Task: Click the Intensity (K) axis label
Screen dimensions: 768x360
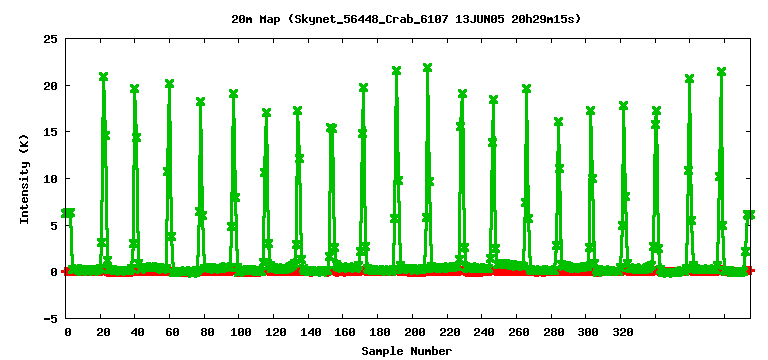Action: tap(24, 179)
